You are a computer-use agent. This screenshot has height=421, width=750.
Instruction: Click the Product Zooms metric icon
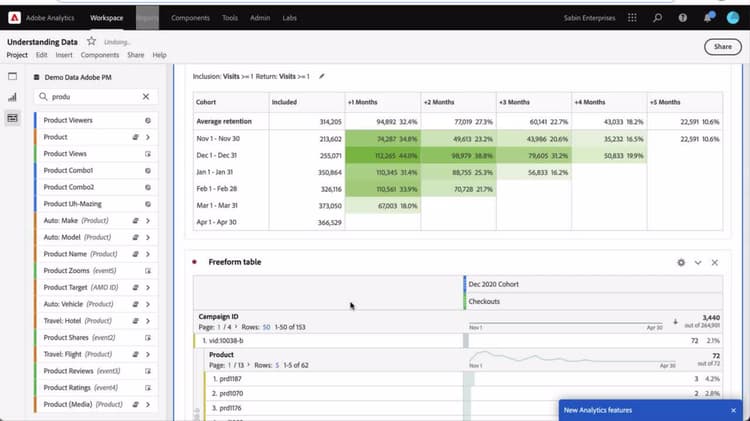pos(148,271)
